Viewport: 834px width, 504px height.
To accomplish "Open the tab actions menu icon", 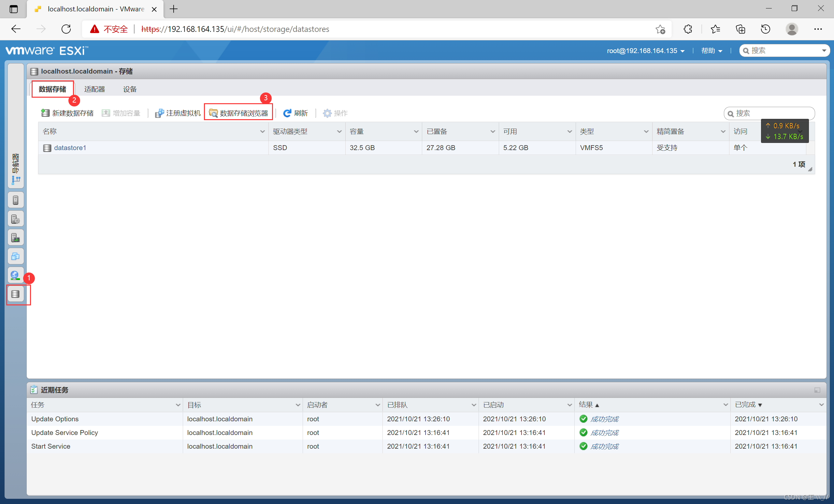I will click(14, 9).
